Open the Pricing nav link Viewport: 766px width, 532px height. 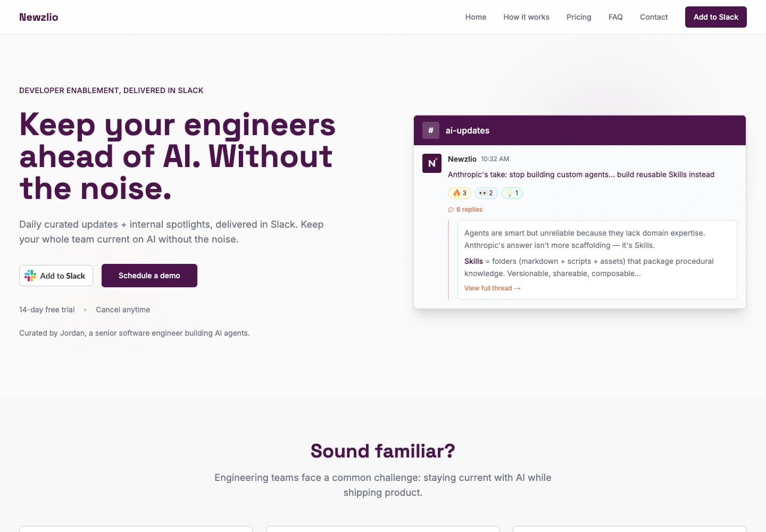click(x=579, y=17)
